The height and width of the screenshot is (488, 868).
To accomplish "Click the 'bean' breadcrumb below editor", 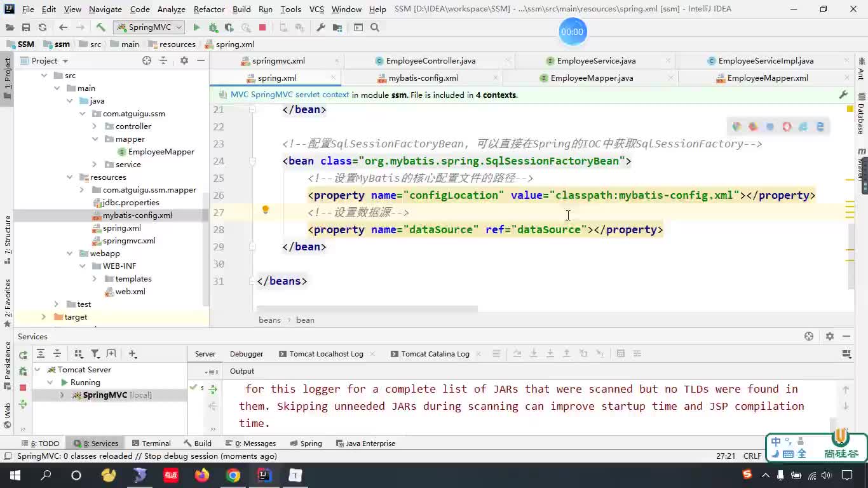I will (305, 320).
